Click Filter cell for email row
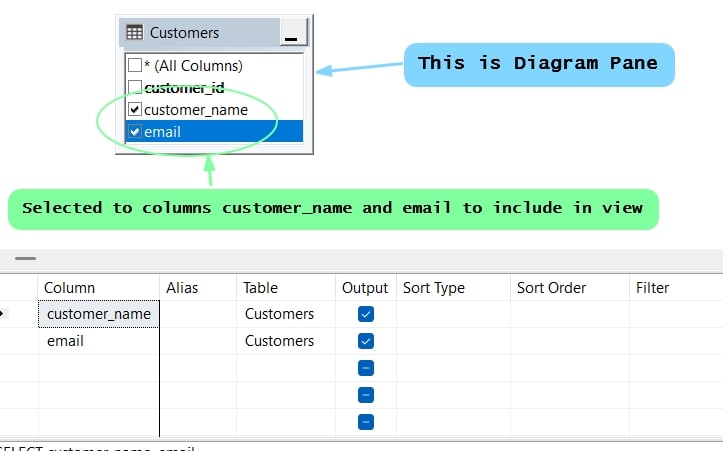Image resolution: width=723 pixels, height=451 pixels. pos(676,341)
